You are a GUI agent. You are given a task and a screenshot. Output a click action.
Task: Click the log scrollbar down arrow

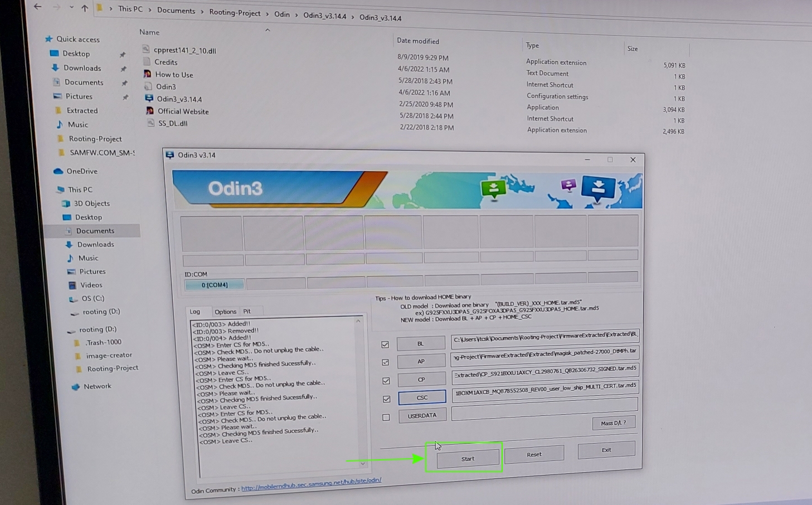[362, 463]
